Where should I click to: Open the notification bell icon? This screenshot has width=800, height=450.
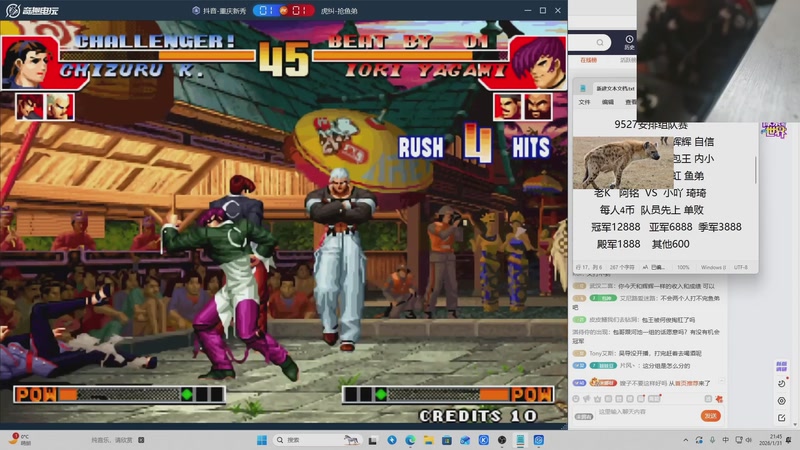(x=789, y=440)
